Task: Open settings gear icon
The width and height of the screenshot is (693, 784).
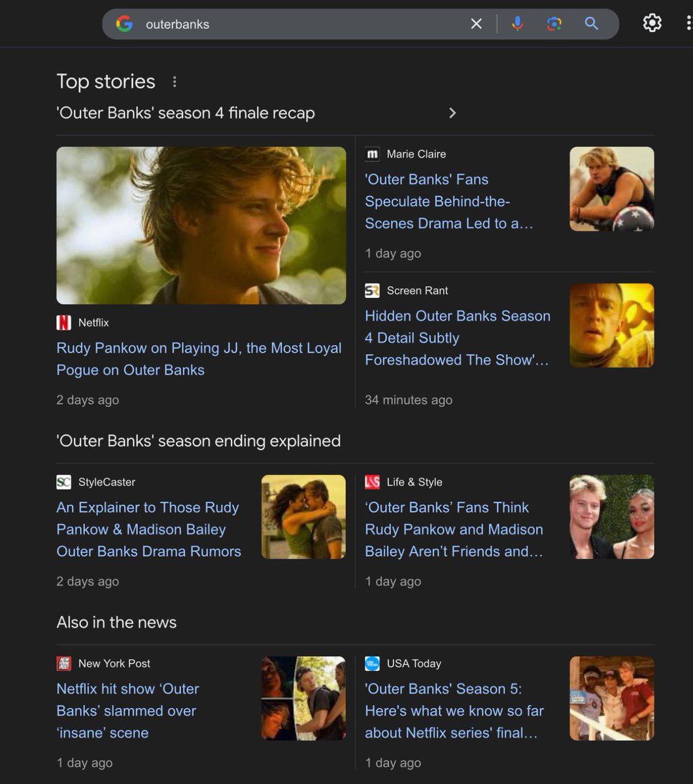Action: (652, 24)
